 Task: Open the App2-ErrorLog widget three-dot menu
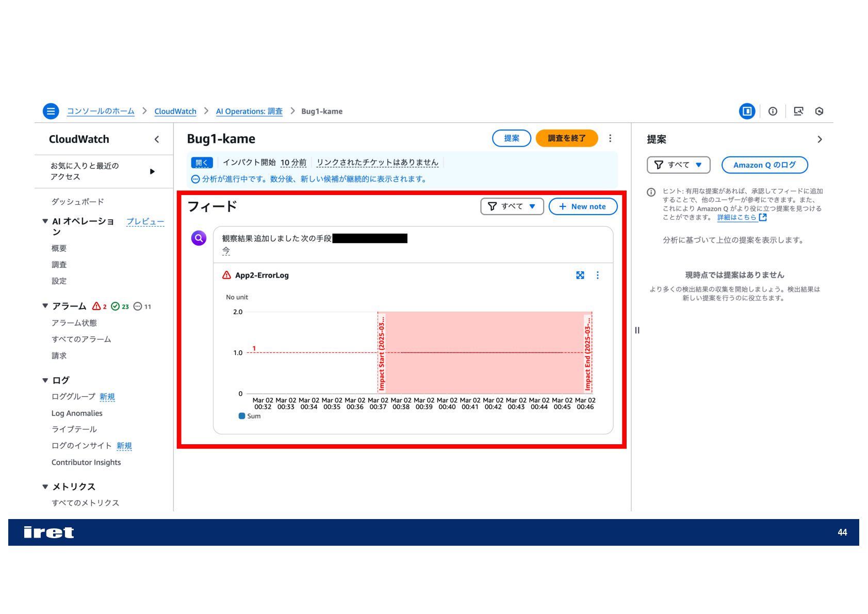(598, 276)
